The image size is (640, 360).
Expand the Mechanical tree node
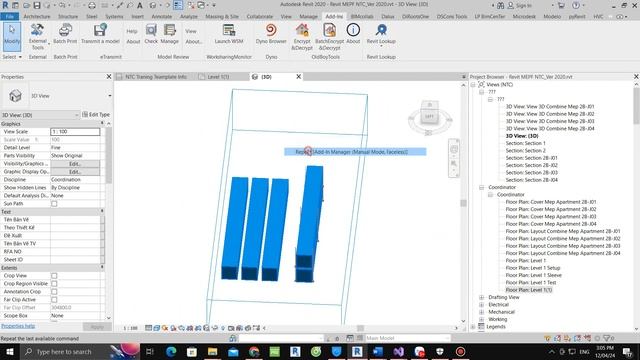(482, 312)
